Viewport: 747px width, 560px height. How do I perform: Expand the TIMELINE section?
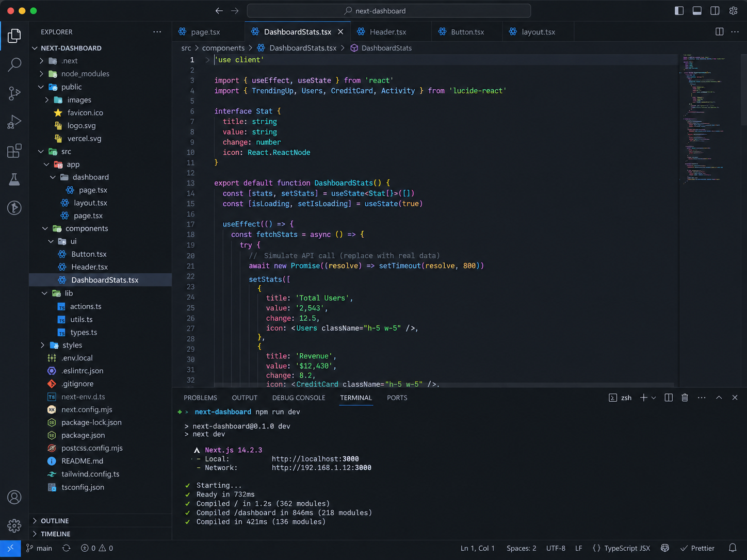pyautogui.click(x=100, y=534)
